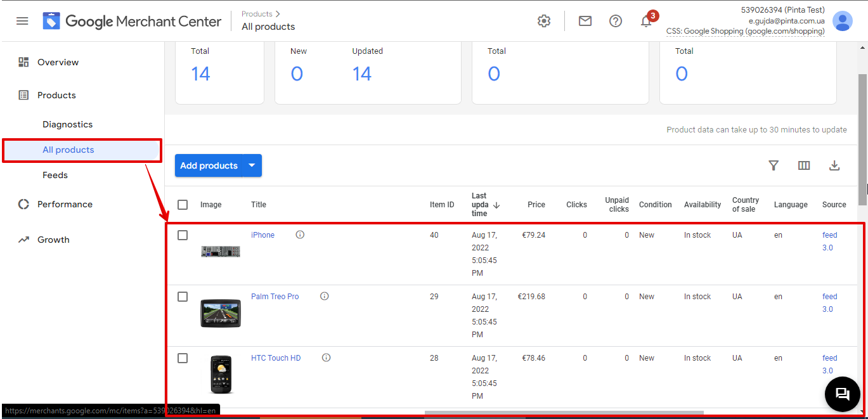This screenshot has height=419, width=868.
Task: Open feed 3.0 link in HTC Touch HD row
Action: (829, 364)
